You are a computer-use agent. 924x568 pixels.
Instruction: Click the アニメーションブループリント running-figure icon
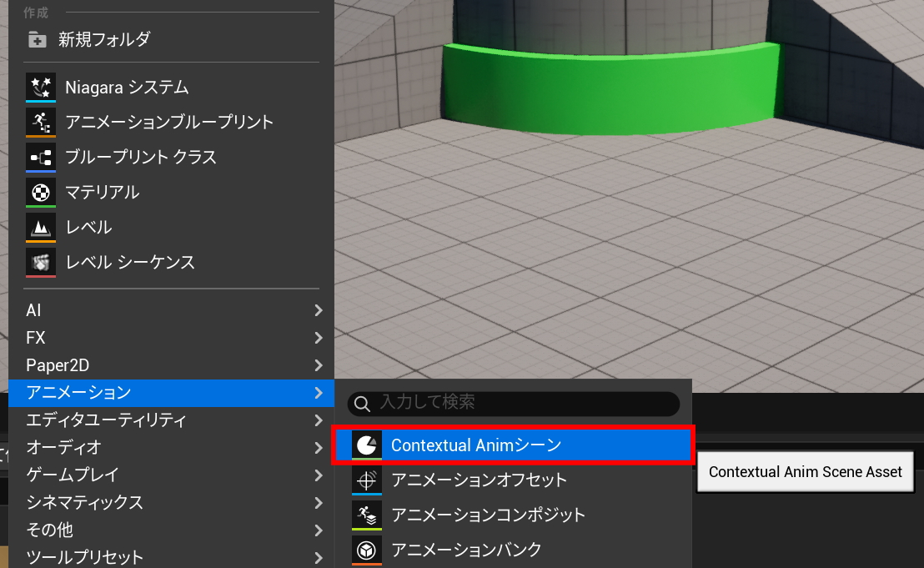(41, 123)
